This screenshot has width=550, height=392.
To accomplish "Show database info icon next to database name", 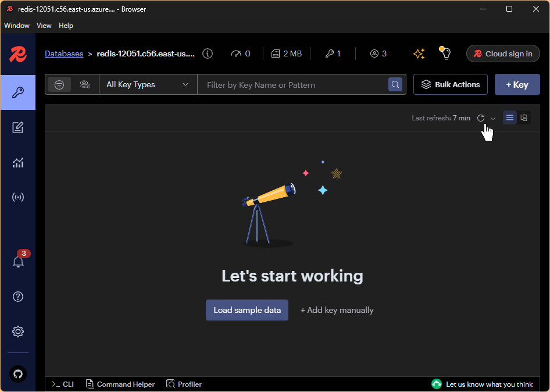I will (208, 54).
